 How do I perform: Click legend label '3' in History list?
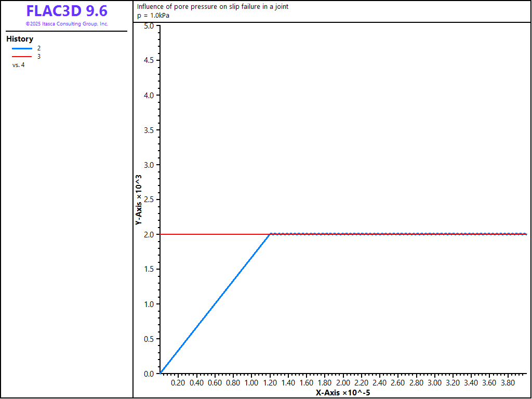[39, 57]
